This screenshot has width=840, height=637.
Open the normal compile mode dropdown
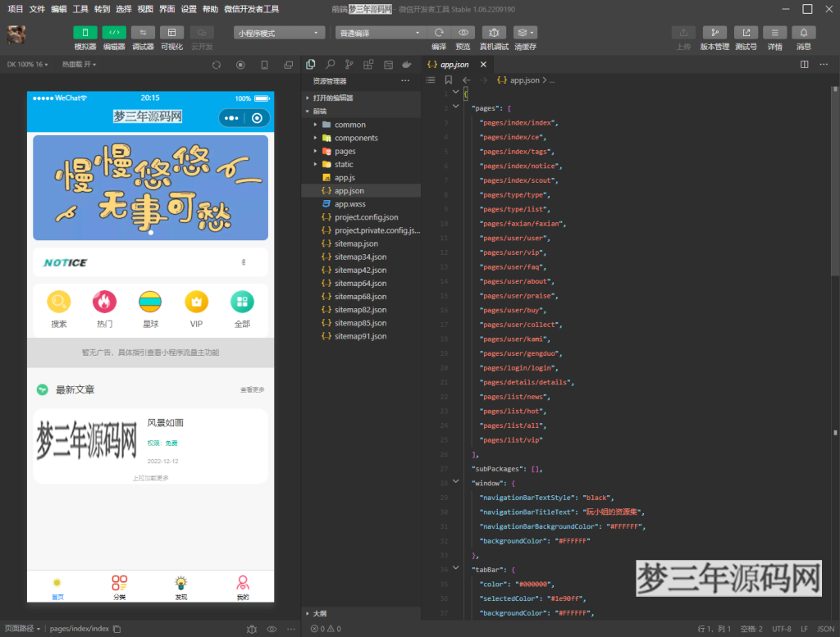pyautogui.click(x=381, y=33)
